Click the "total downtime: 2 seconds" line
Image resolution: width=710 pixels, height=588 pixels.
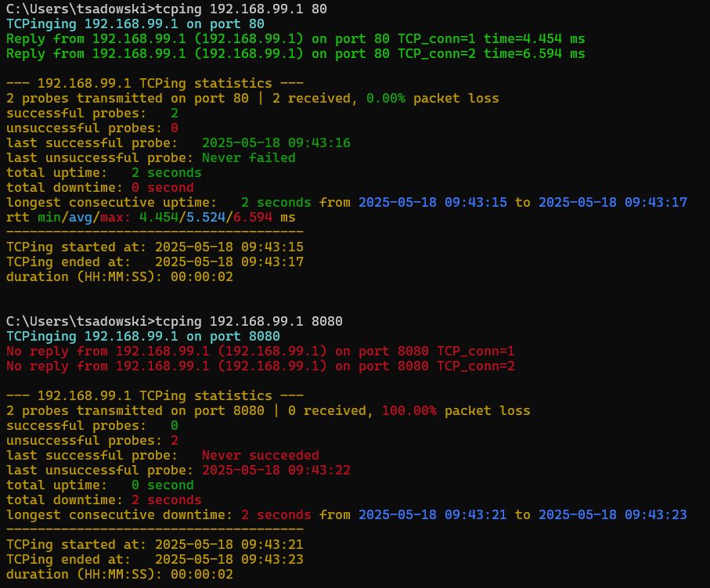103,500
